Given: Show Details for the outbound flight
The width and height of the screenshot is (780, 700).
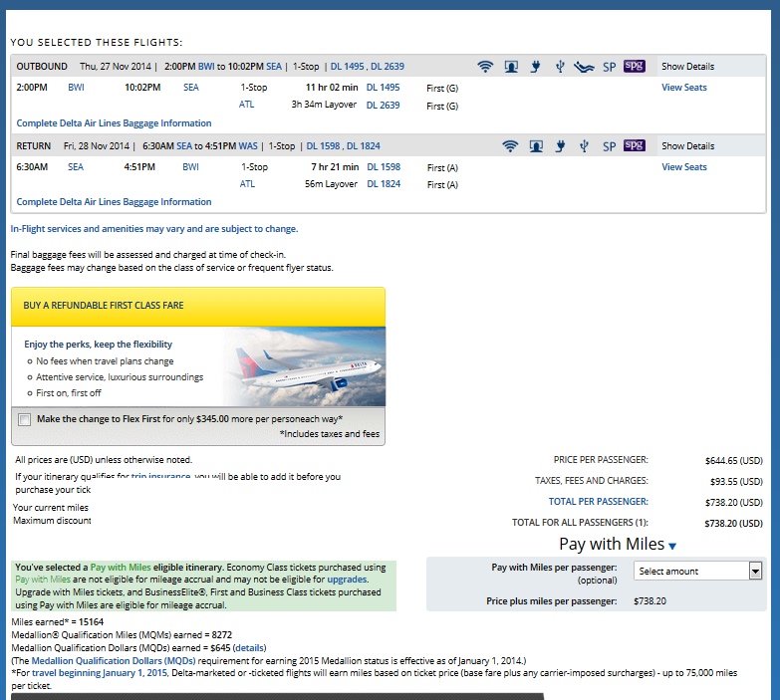Looking at the screenshot, I should pyautogui.click(x=687, y=67).
